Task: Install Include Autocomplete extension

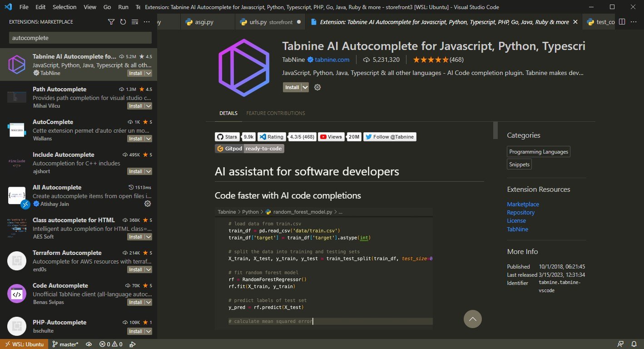Action: coord(135,171)
